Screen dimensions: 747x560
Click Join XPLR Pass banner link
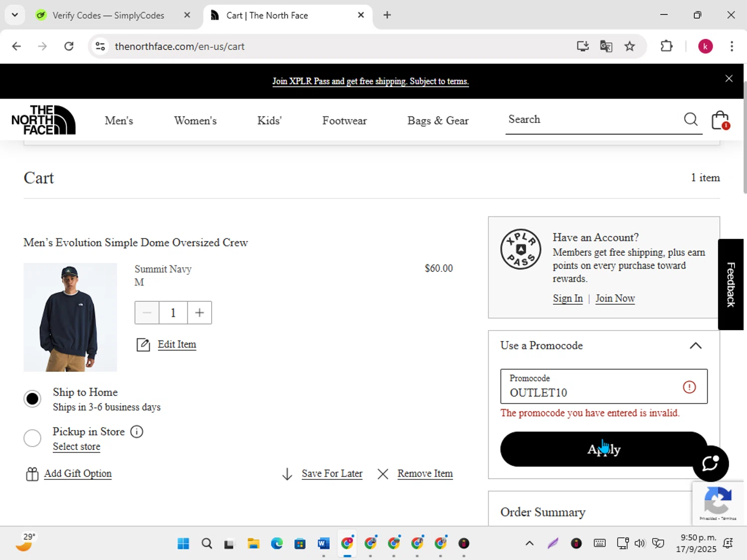(x=371, y=81)
